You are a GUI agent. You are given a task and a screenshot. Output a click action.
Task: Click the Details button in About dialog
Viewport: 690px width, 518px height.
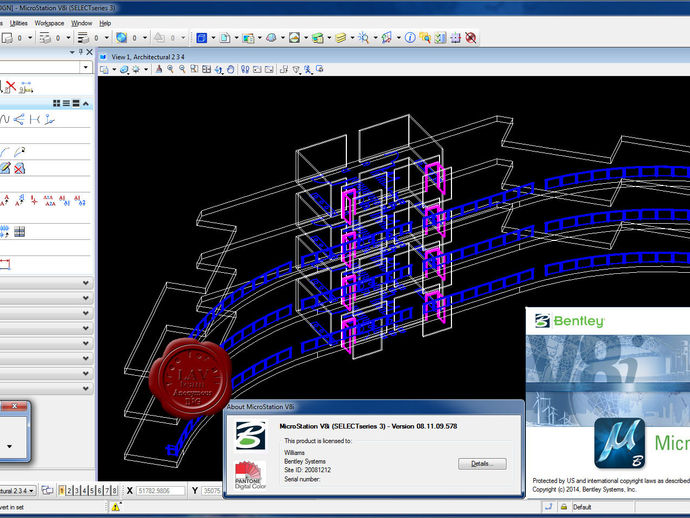click(482, 464)
